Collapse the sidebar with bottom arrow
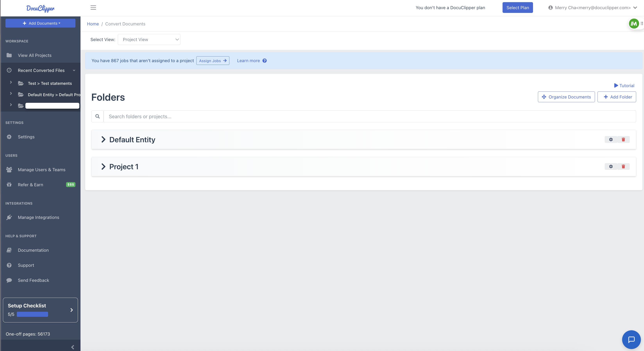The image size is (644, 351). (x=72, y=347)
